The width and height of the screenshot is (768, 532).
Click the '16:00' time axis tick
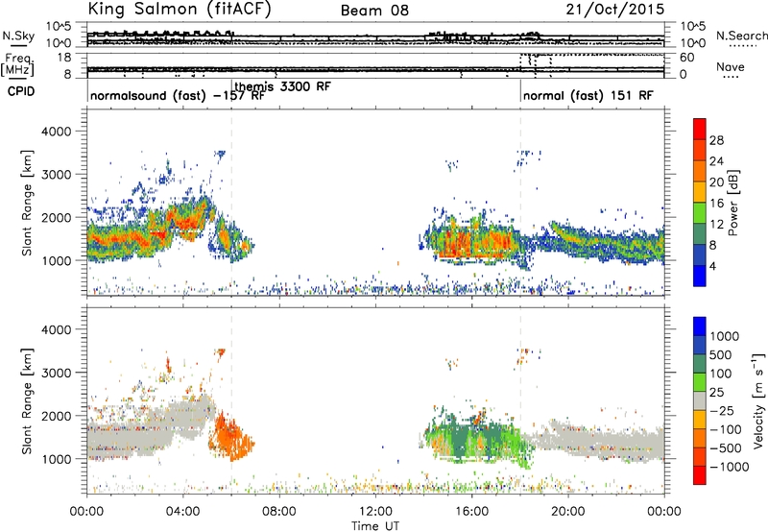(471, 512)
